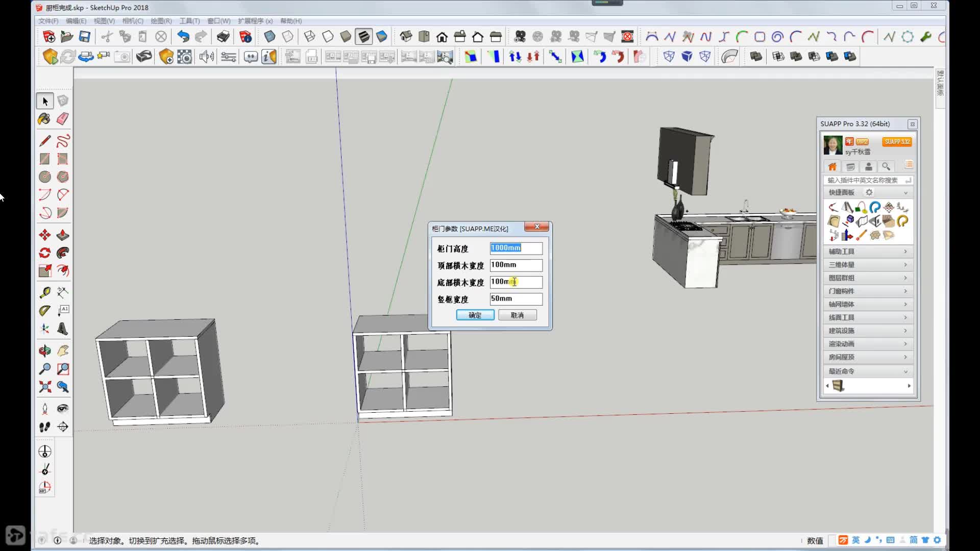Select the Push/Pull tool
The height and width of the screenshot is (551, 980).
63,235
